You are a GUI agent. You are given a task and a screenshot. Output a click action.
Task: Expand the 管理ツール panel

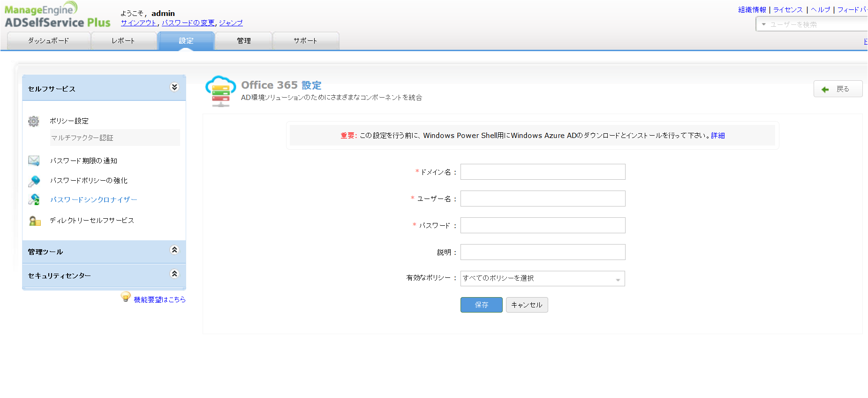[x=174, y=250]
